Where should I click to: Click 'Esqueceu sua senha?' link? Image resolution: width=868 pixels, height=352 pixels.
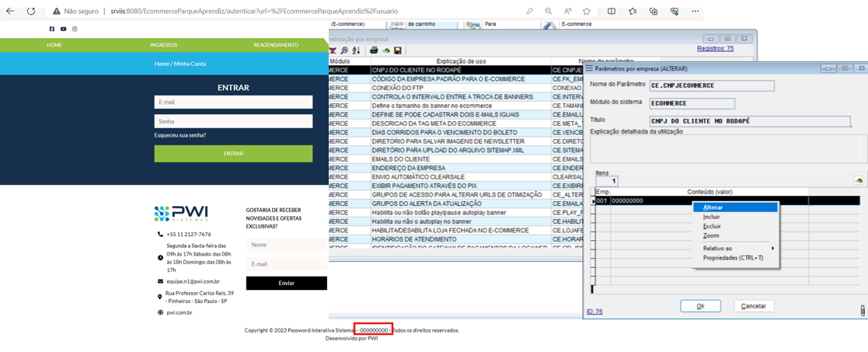pos(180,135)
